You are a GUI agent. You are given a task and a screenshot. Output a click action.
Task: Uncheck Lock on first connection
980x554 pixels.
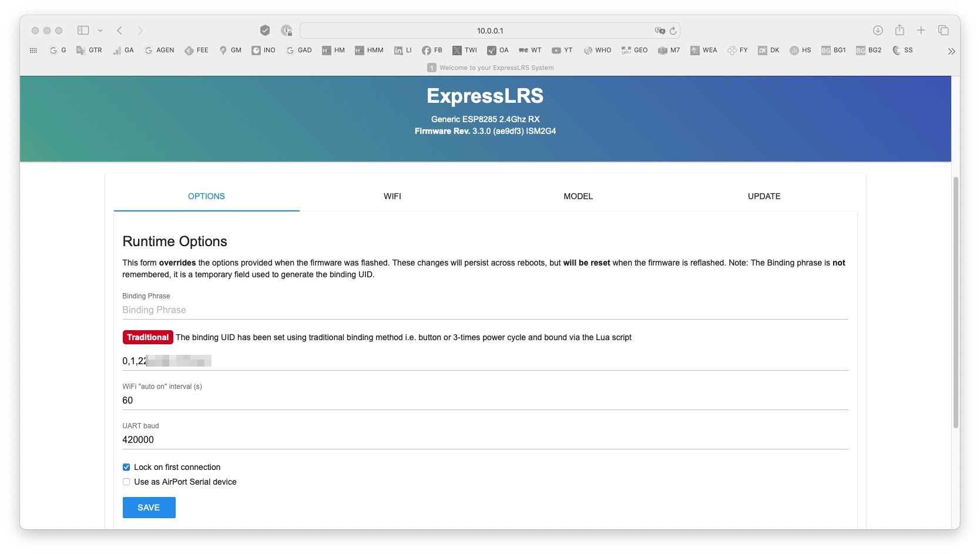126,467
